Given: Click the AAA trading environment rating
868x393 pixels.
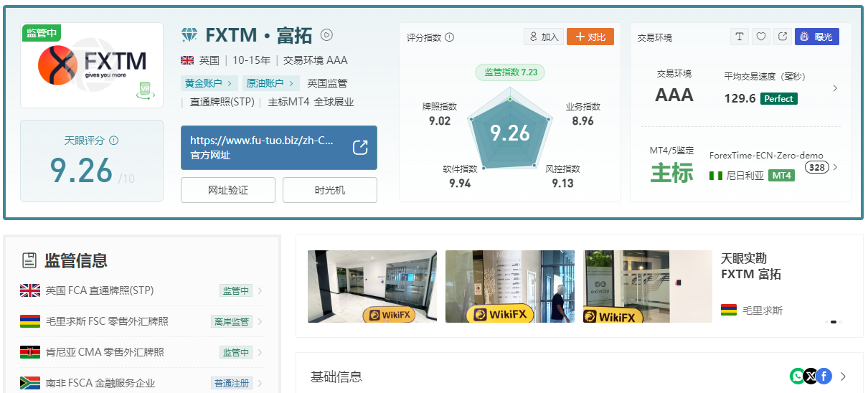Looking at the screenshot, I should 674,95.
